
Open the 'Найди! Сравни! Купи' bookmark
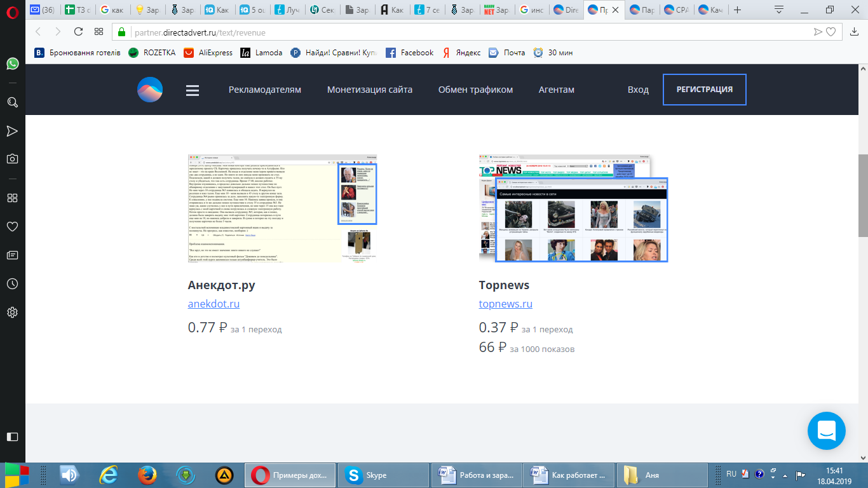coord(334,53)
